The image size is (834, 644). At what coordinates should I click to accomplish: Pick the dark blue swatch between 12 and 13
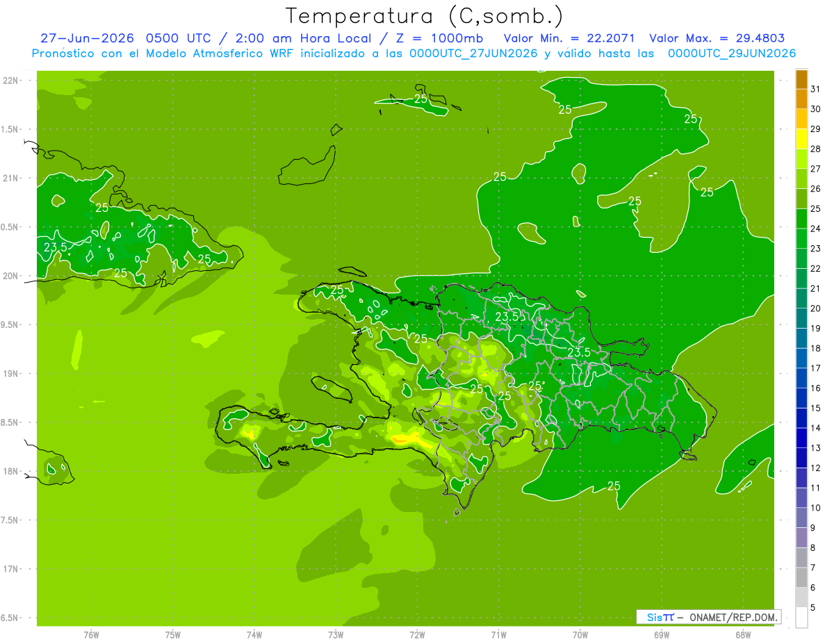click(801, 458)
